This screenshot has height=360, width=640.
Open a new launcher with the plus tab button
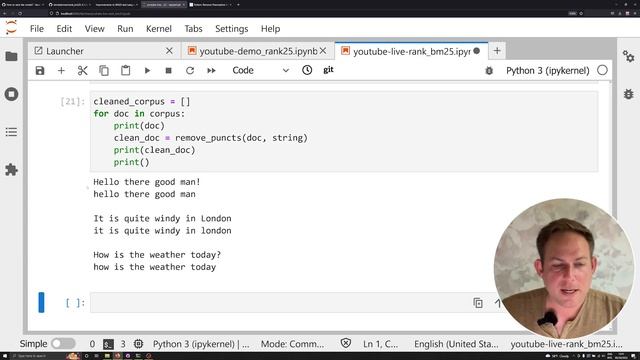click(x=497, y=51)
